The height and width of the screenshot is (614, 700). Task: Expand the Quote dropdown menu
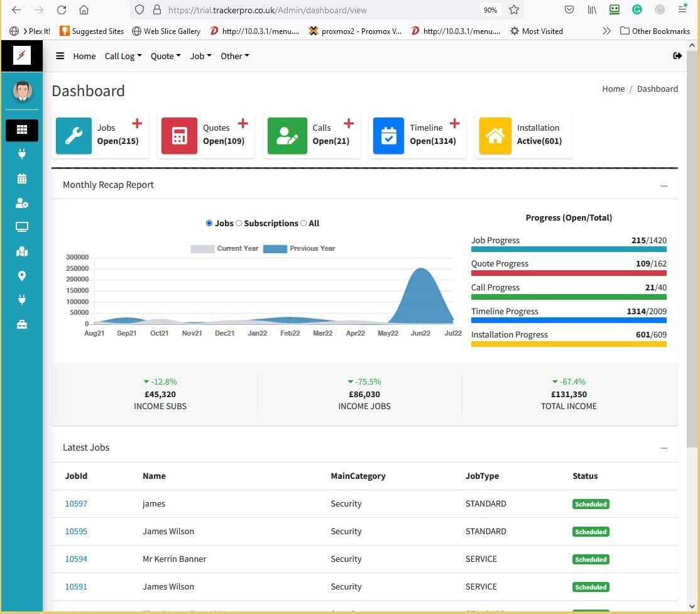pyautogui.click(x=165, y=56)
